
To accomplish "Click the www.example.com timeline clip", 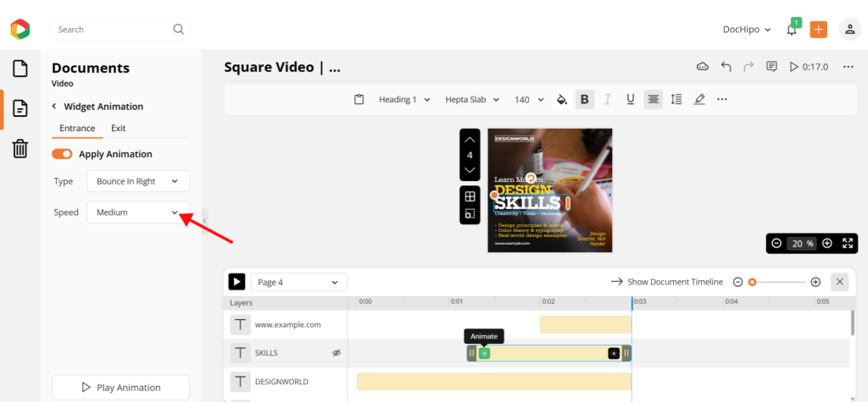I will pyautogui.click(x=586, y=324).
